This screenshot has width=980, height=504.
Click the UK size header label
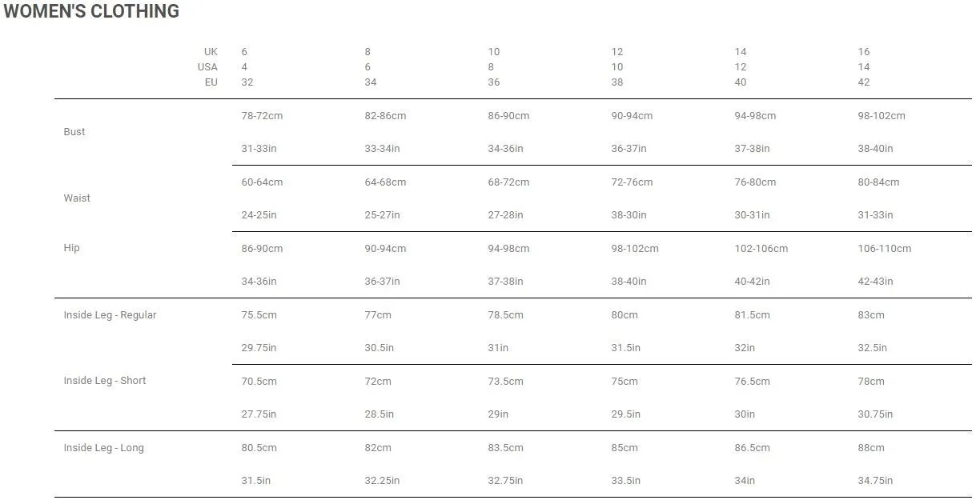pyautogui.click(x=211, y=52)
